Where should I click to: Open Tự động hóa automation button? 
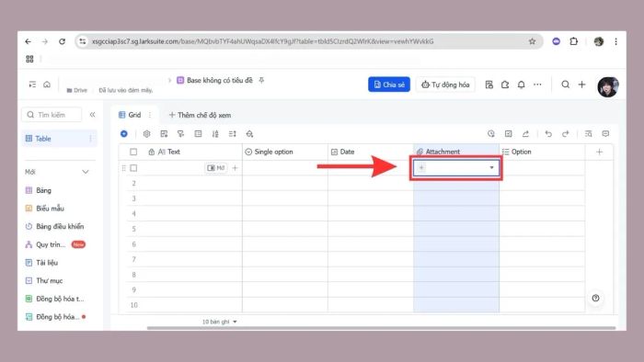click(x=445, y=85)
